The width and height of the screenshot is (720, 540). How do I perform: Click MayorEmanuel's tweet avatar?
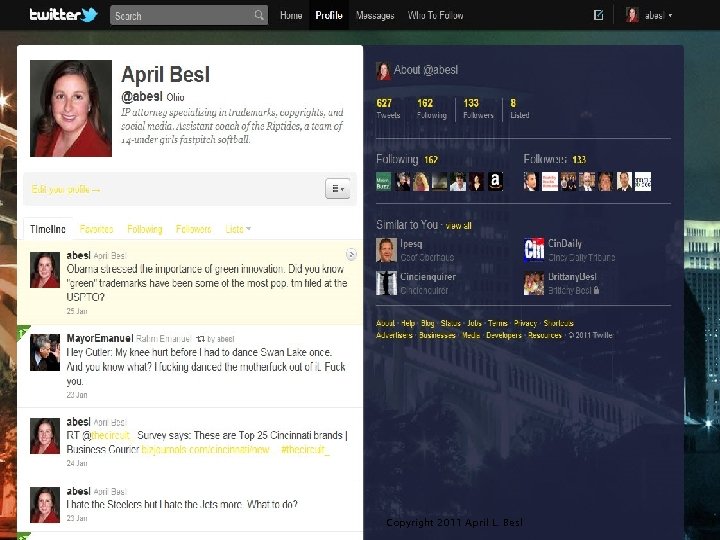[45, 352]
